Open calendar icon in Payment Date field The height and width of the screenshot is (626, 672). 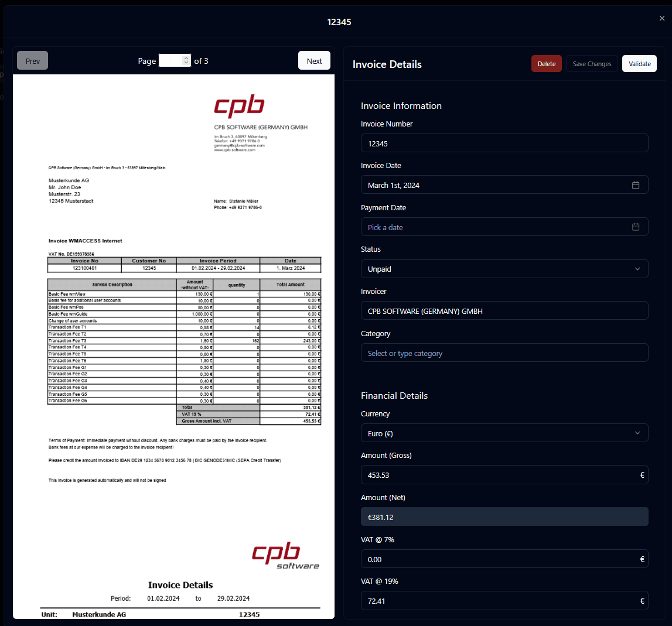click(x=636, y=227)
